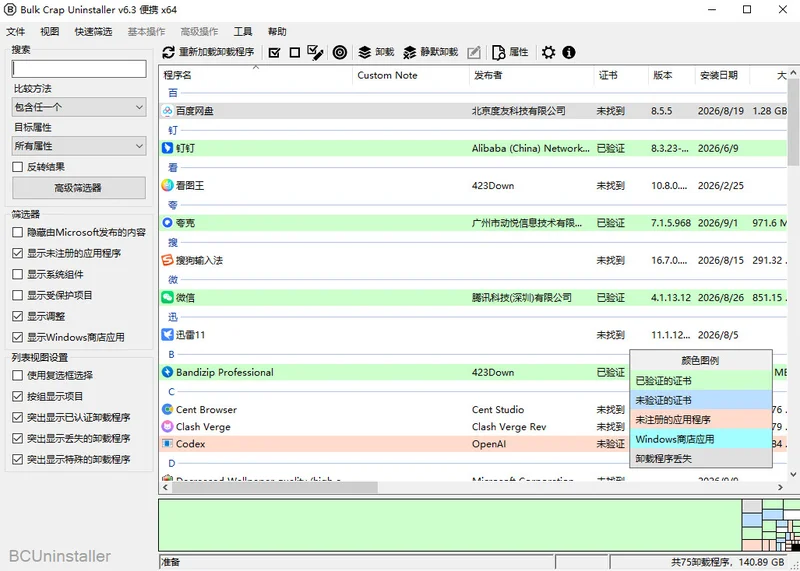Click the Bulk Crap Uninstaller title bar logo

coord(10,10)
